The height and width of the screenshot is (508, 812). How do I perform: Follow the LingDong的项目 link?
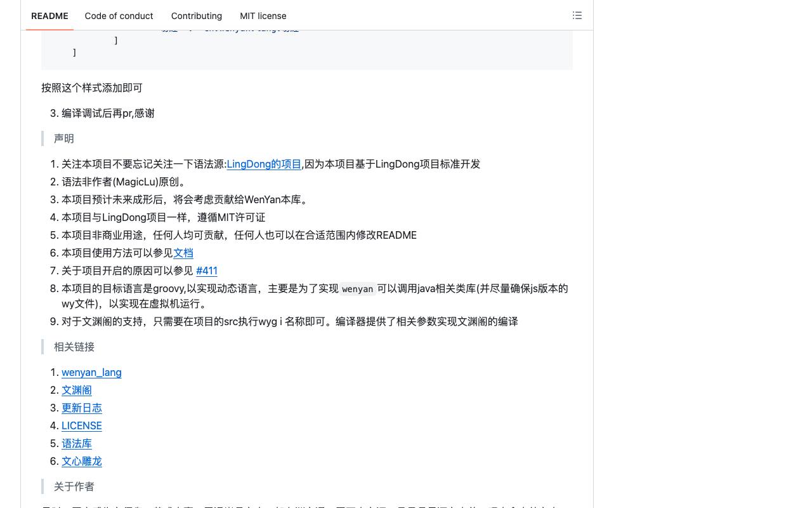tap(264, 164)
